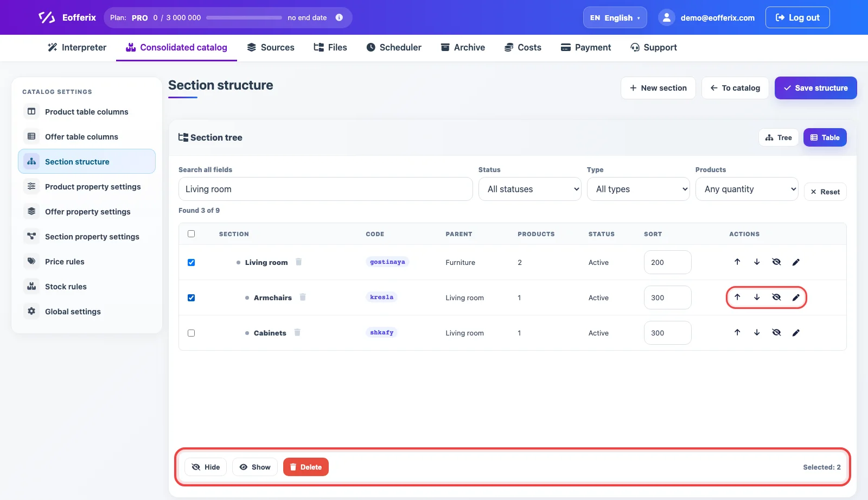Click the Search all fields input

pyautogui.click(x=325, y=189)
